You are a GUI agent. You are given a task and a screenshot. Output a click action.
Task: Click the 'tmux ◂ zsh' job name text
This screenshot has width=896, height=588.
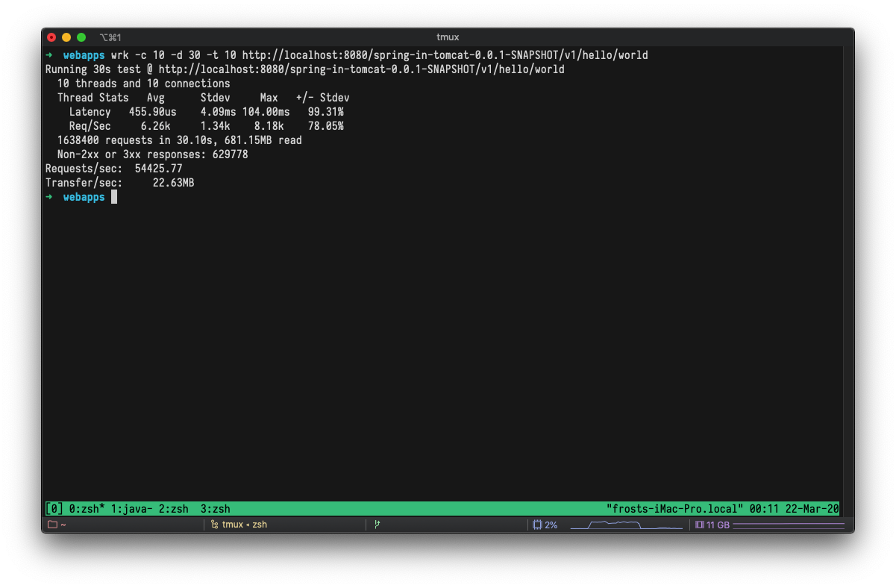[x=245, y=525]
